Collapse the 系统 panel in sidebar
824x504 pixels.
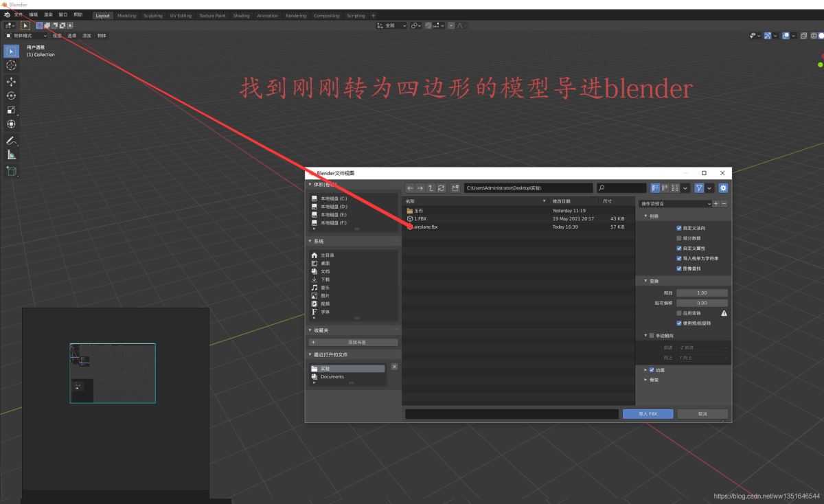[x=310, y=242]
